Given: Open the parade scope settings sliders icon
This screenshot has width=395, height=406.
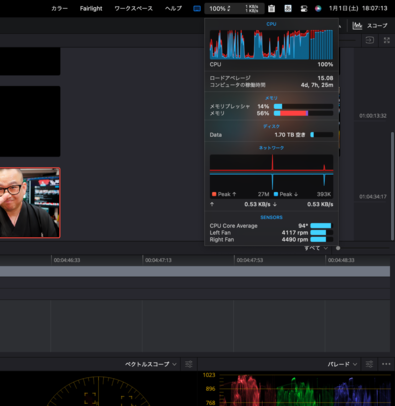Looking at the screenshot, I should 369,364.
